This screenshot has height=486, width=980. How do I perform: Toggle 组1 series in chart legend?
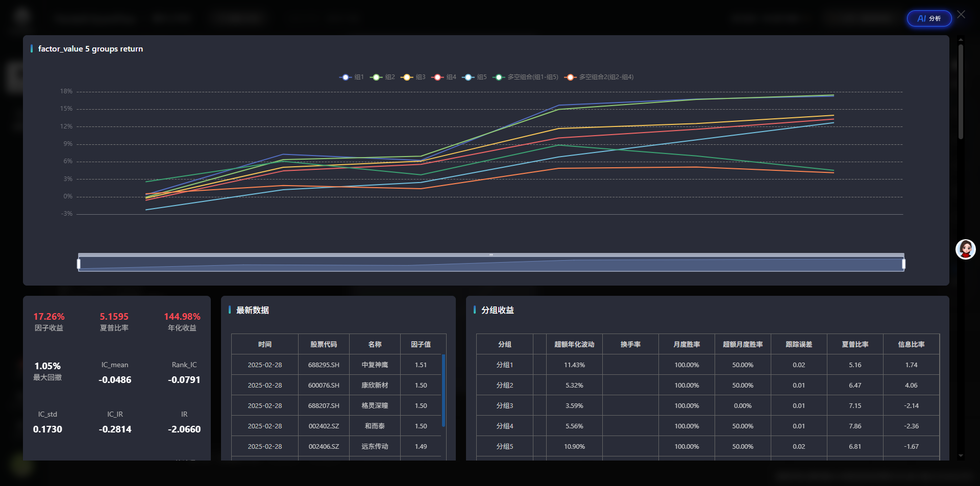coord(346,77)
